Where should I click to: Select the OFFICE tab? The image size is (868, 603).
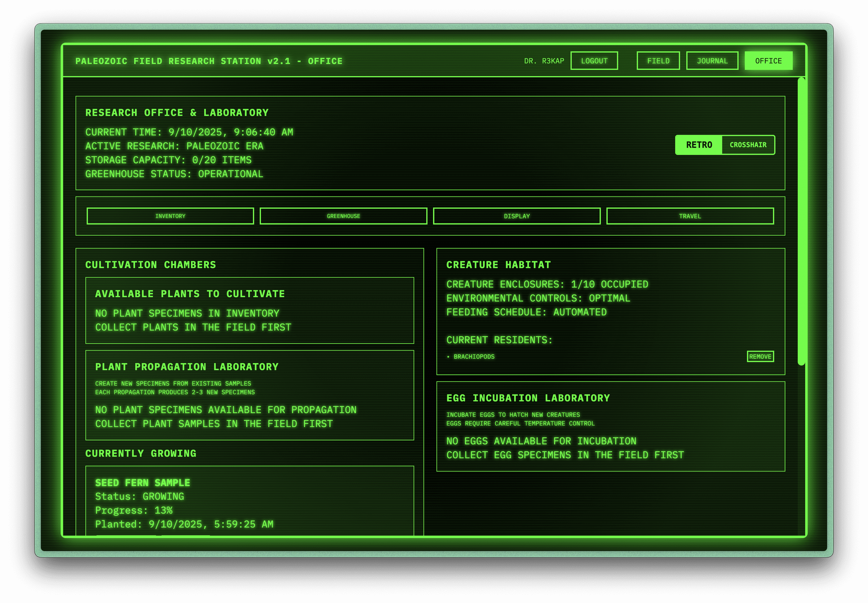[768, 61]
